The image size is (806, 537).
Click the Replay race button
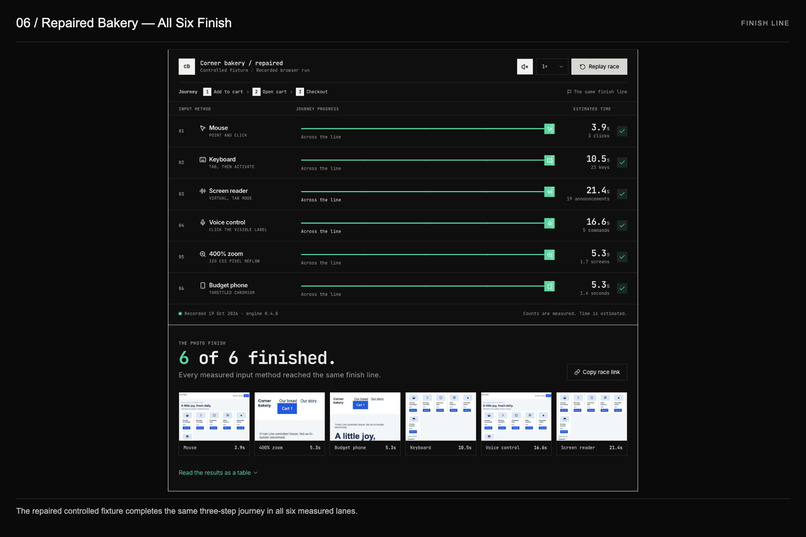pos(599,66)
